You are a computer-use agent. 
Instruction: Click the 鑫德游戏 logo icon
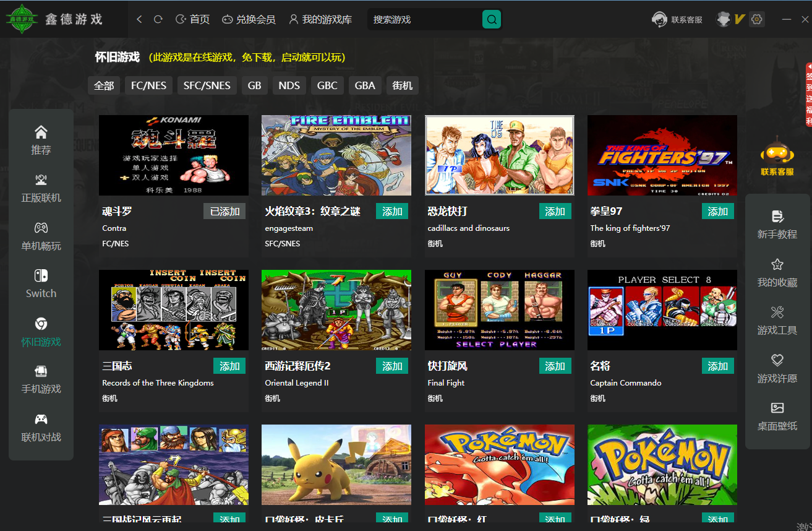point(22,19)
